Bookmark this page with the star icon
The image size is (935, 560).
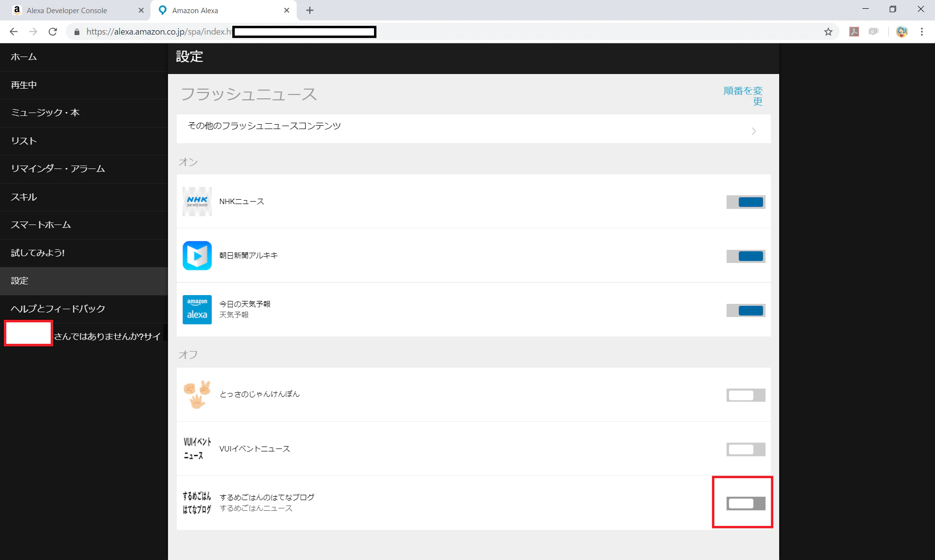(828, 32)
